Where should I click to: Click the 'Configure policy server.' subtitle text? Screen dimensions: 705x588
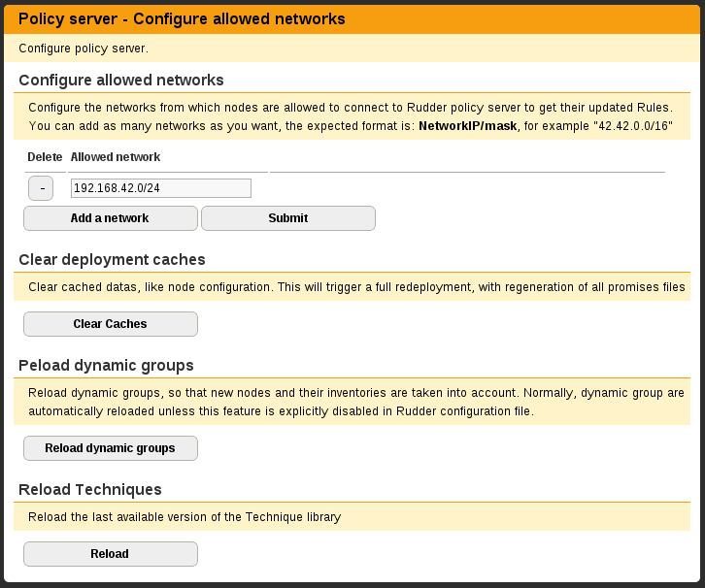84,49
